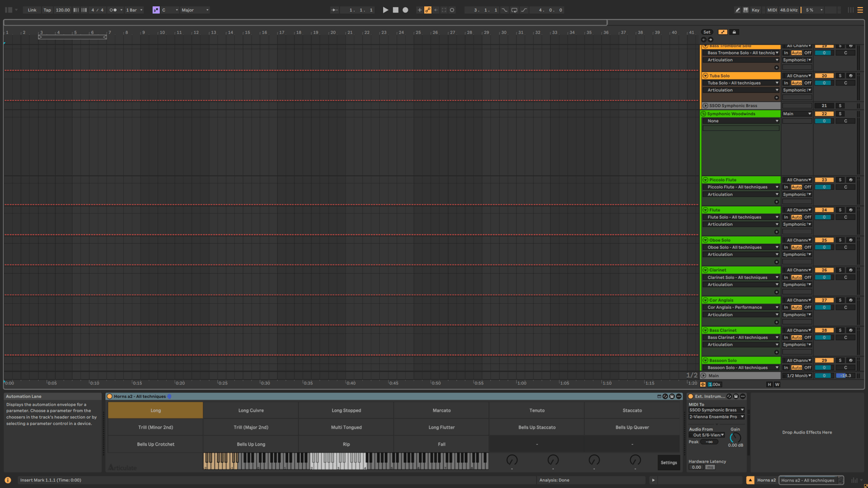Toggle Draw Mode pencil icon
The image size is (868, 488).
tap(737, 10)
